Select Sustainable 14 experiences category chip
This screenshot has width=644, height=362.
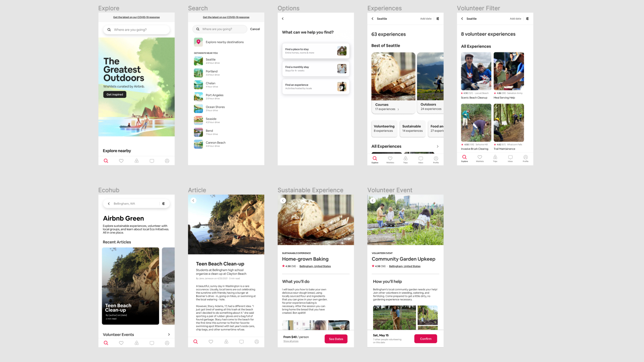pos(412,128)
